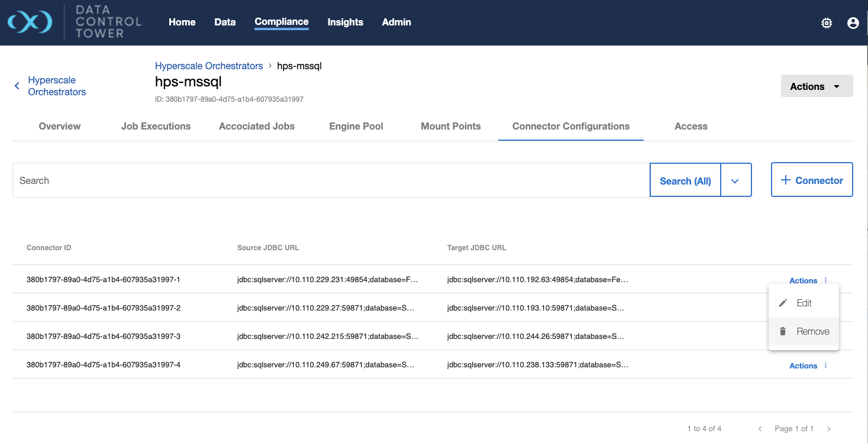This screenshot has width=868, height=443.
Task: Click the back arrow beside Hyperscale Orchestrators
Action: point(17,86)
